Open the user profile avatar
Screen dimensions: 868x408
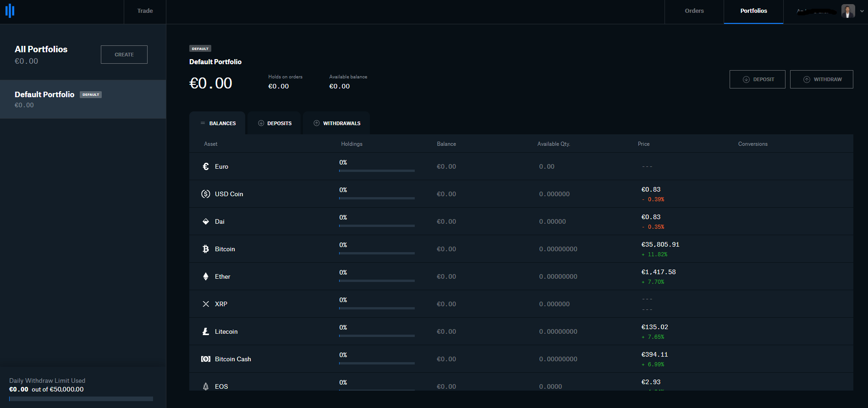(848, 11)
